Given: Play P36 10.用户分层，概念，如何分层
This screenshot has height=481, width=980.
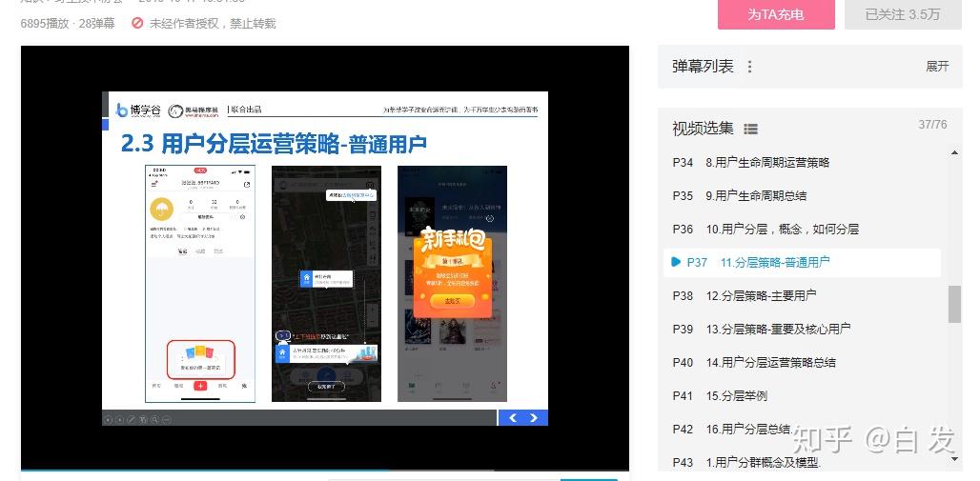Looking at the screenshot, I should coord(803,230).
